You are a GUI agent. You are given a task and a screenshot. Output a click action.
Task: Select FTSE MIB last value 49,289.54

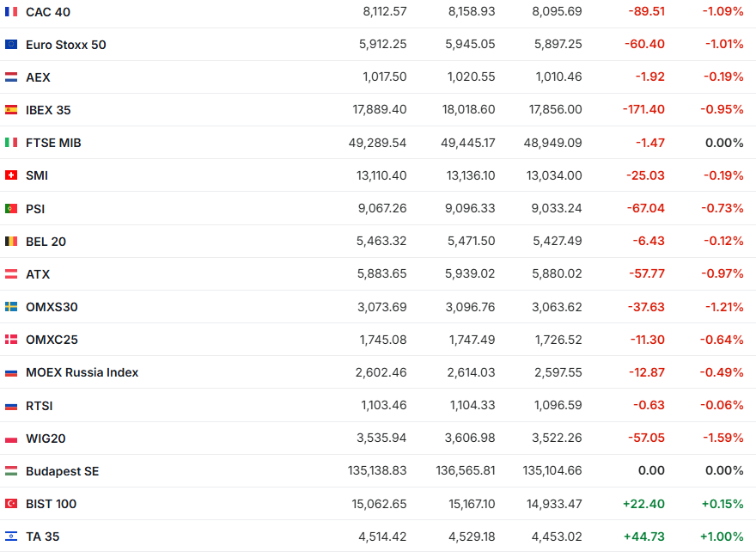click(377, 143)
